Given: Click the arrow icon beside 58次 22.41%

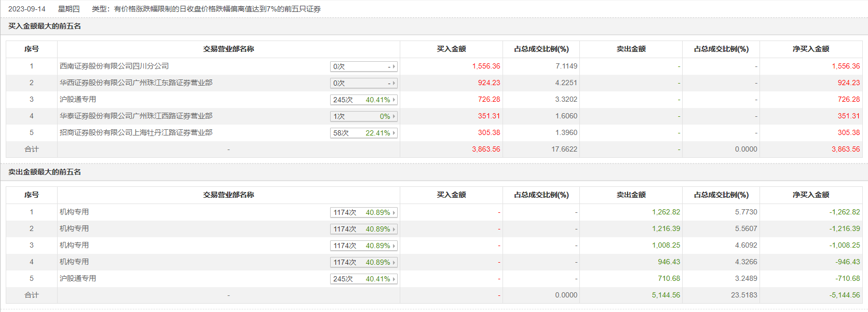Looking at the screenshot, I should point(394,133).
